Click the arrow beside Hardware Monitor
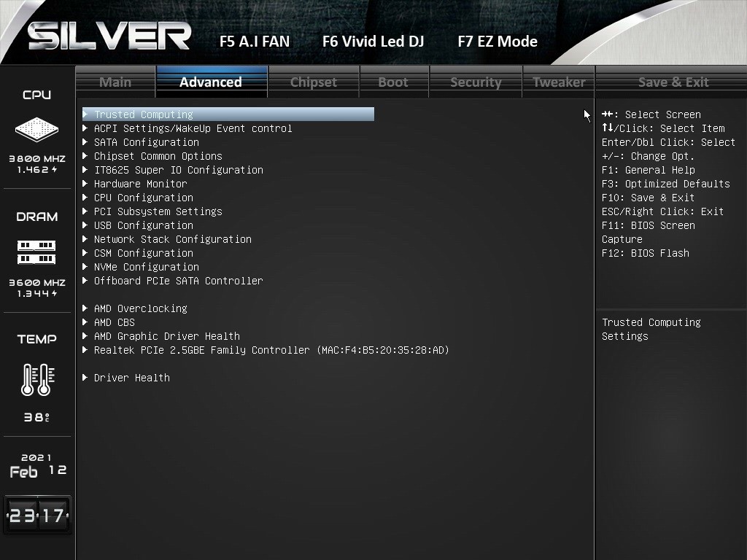Viewport: 747px width, 560px height. coord(85,183)
